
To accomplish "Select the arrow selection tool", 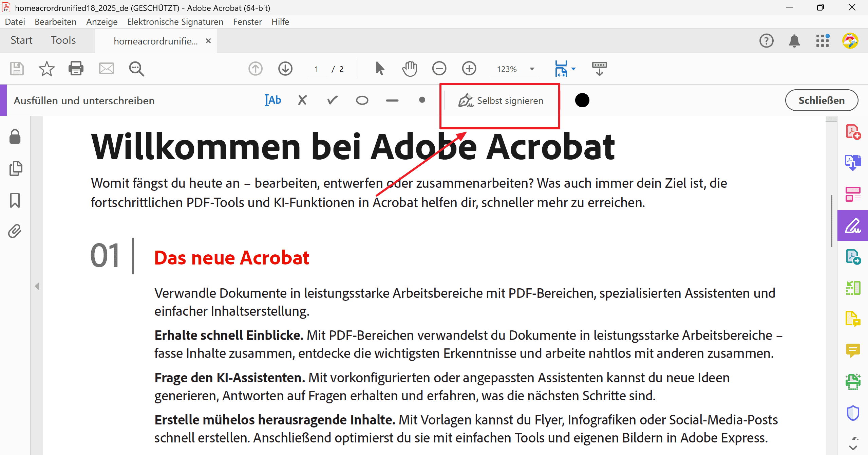I will 380,69.
